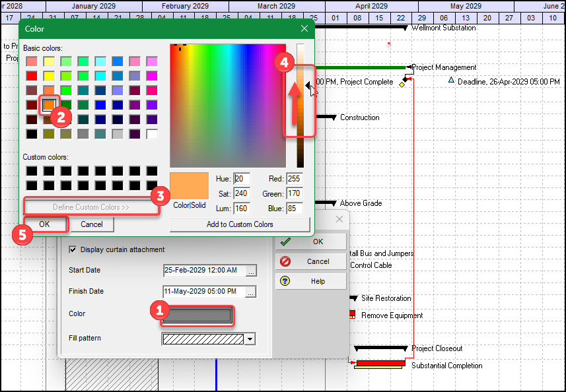Click the luminosity gradient bar
This screenshot has width=566, height=392.
click(301, 106)
